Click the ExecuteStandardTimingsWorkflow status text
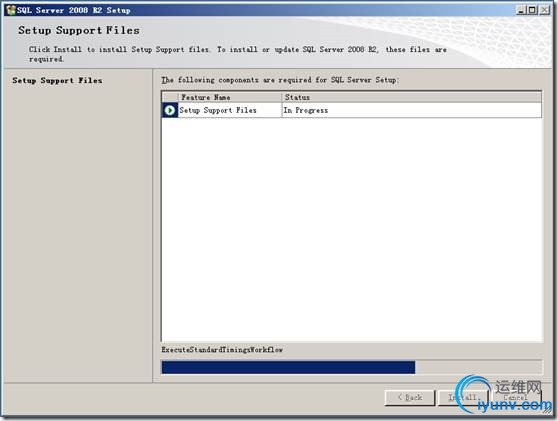Image resolution: width=558 pixels, height=421 pixels. [x=222, y=350]
